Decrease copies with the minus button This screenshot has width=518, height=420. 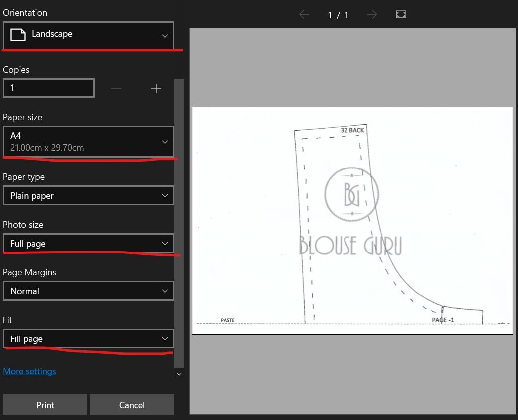coord(116,88)
